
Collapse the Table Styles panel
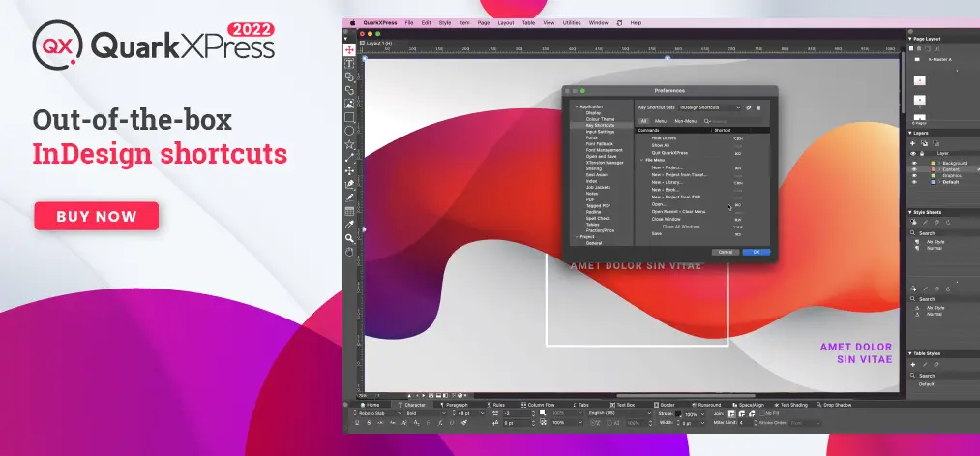910,353
